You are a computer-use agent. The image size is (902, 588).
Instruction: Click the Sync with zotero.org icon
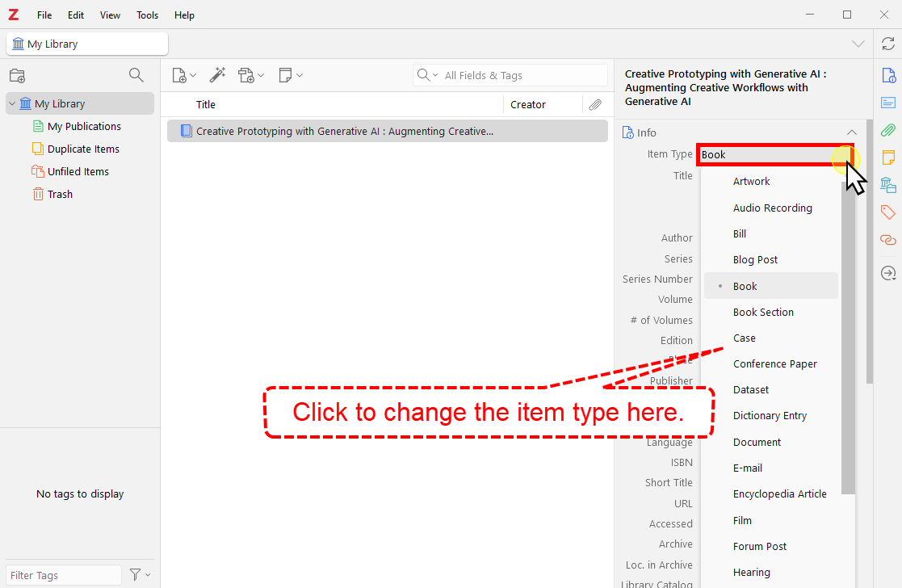pos(887,44)
